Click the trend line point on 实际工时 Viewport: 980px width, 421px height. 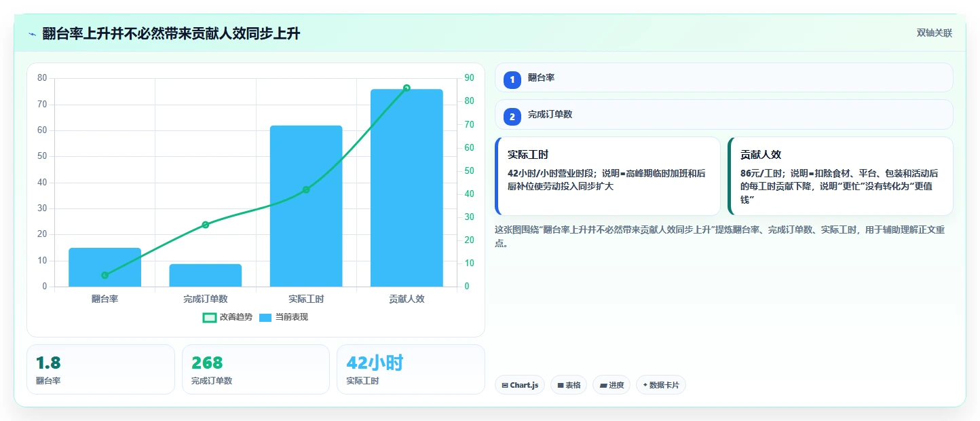306,189
